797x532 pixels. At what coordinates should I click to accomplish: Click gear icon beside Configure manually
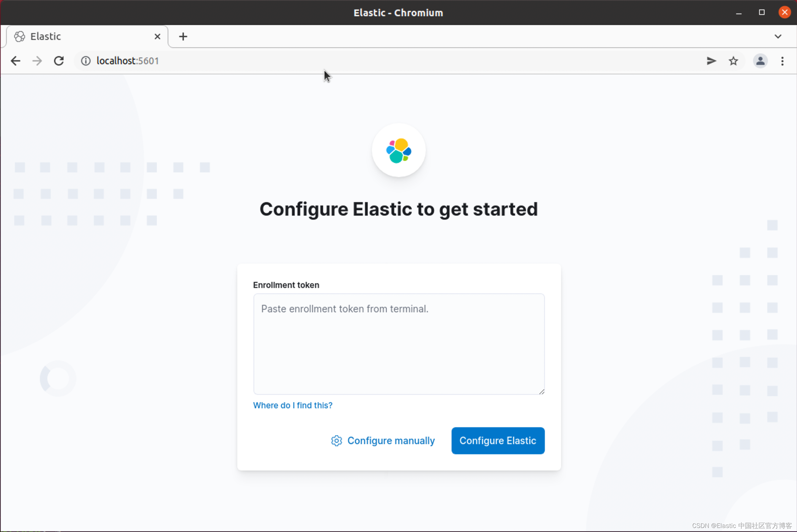coord(336,441)
